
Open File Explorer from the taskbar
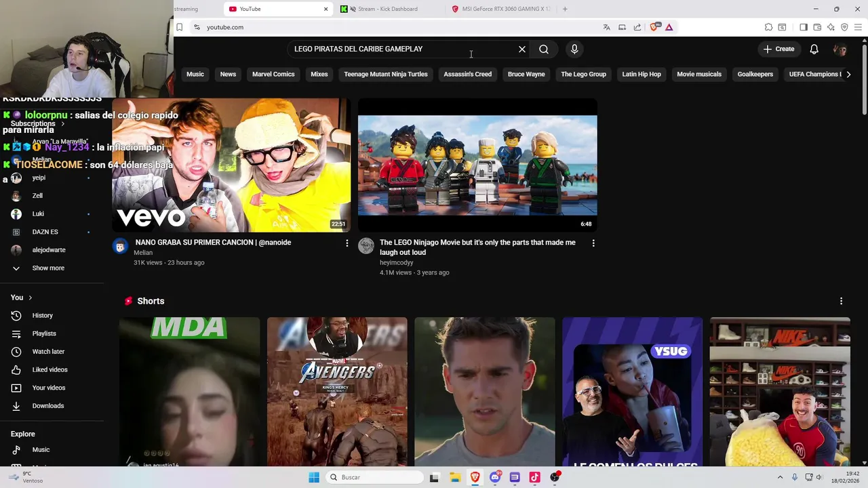tap(454, 477)
